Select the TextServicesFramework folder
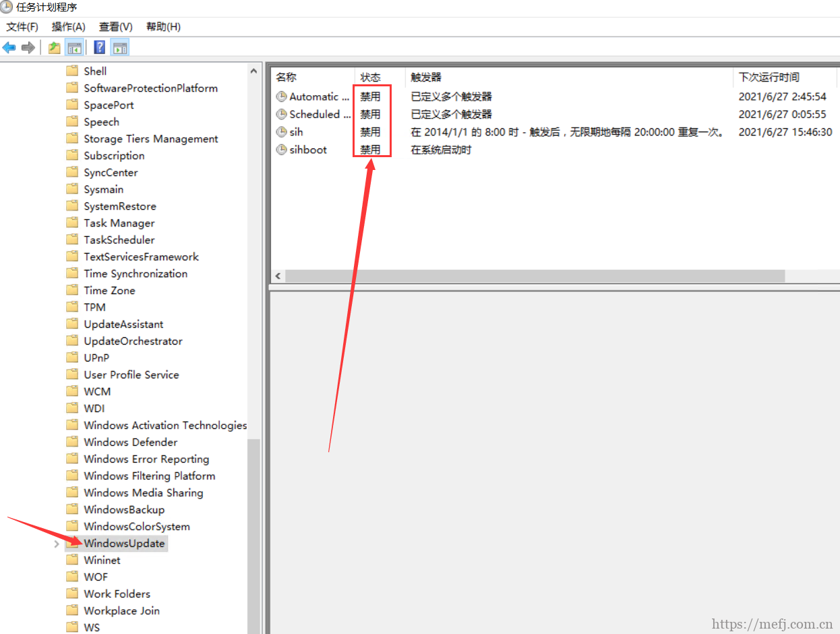The image size is (840, 634). point(141,256)
